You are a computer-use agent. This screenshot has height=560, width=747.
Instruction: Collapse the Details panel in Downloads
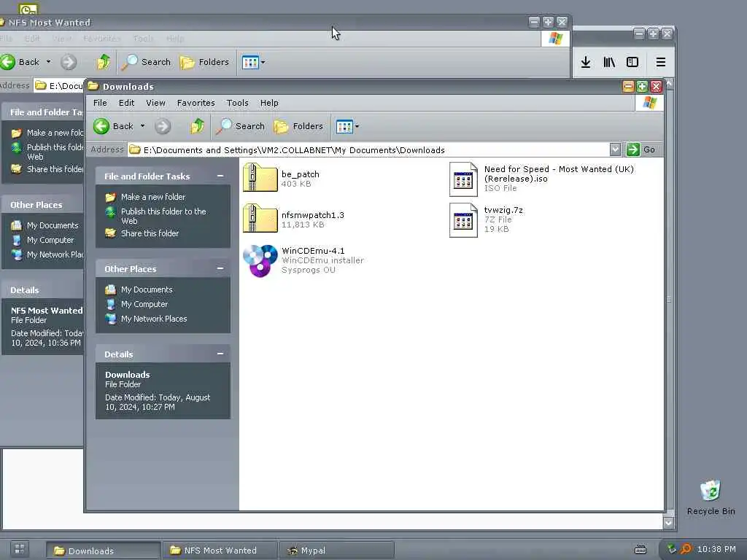(220, 354)
